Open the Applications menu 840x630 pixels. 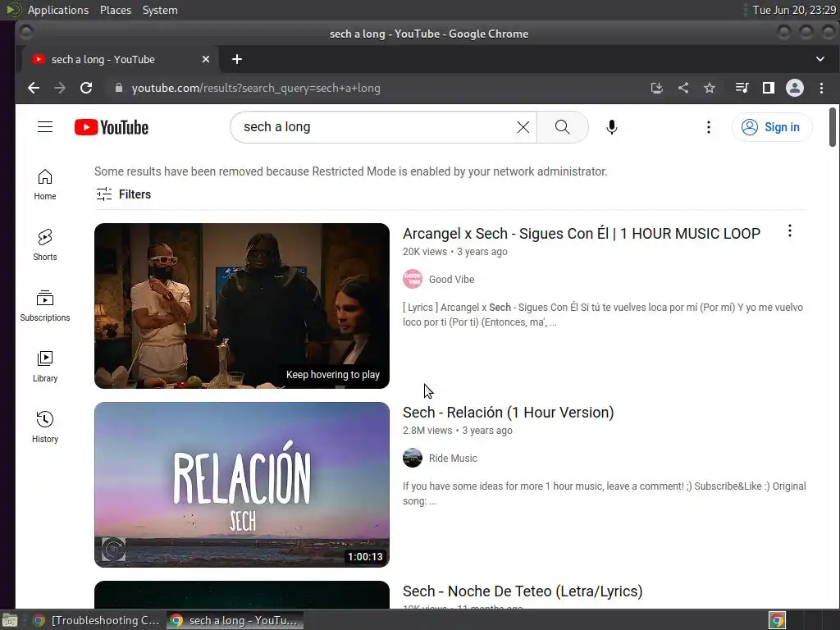[x=58, y=10]
